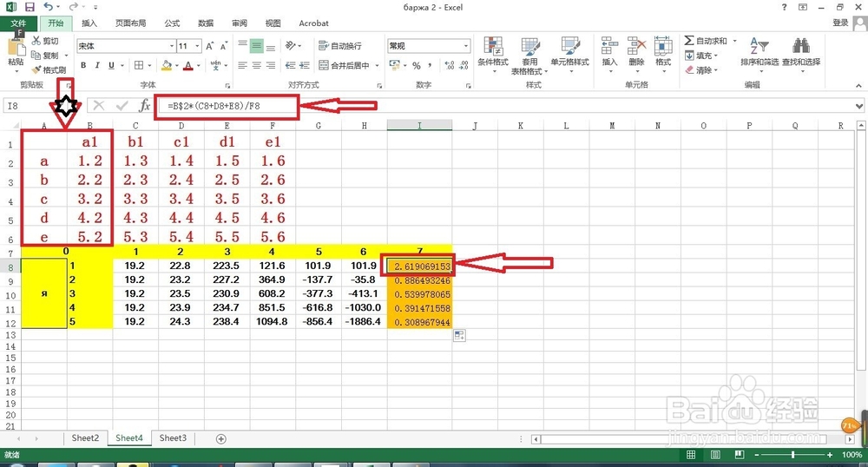This screenshot has width=868, height=467.
Task: Align text right
Action: click(271, 65)
